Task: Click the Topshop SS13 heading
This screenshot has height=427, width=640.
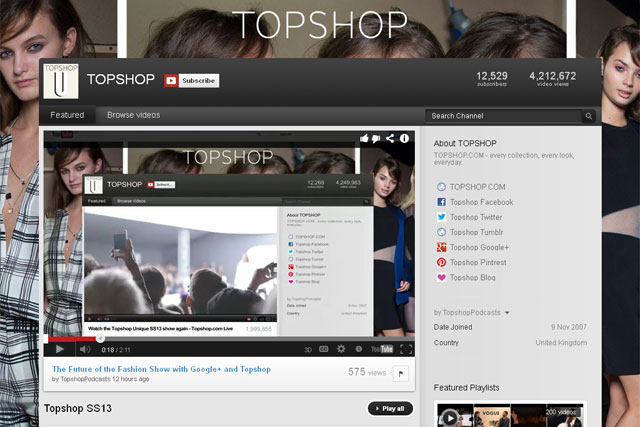Action: [78, 408]
